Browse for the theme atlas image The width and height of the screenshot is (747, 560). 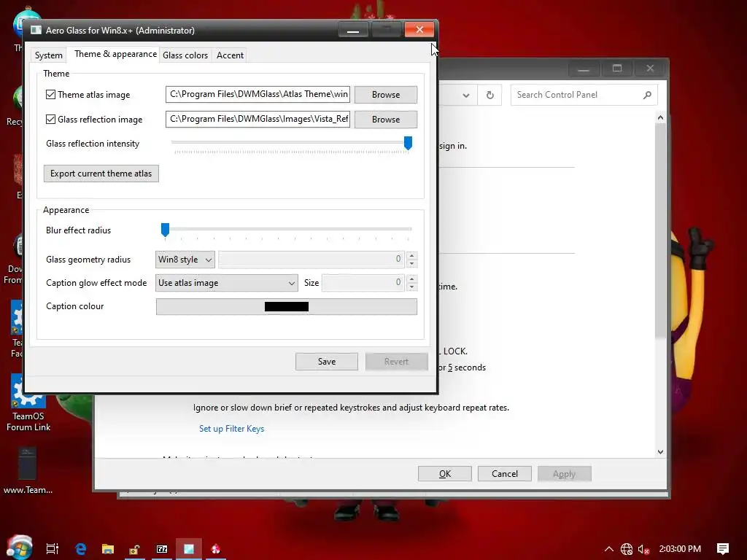coord(386,95)
